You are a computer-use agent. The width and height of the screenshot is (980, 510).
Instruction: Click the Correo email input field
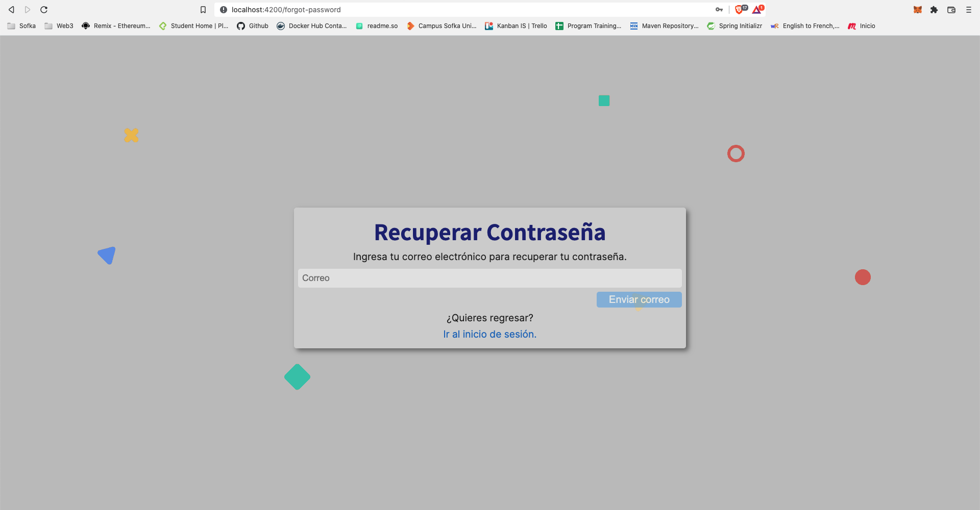(x=489, y=278)
